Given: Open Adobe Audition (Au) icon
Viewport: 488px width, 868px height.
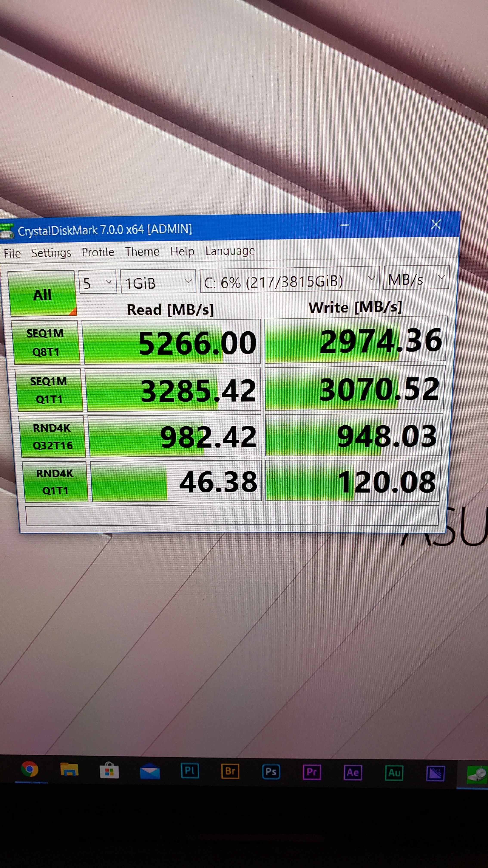Looking at the screenshot, I should point(394,773).
